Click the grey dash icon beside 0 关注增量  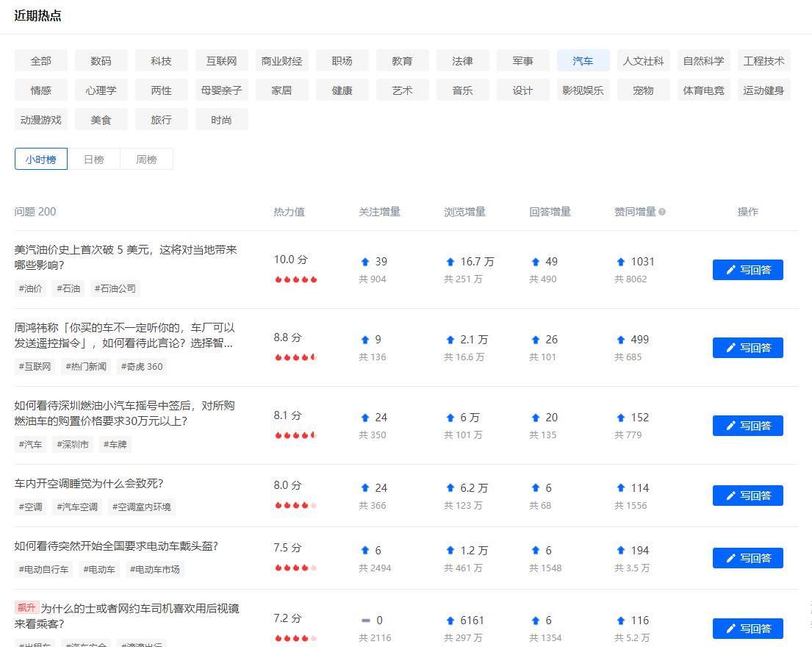[365, 621]
